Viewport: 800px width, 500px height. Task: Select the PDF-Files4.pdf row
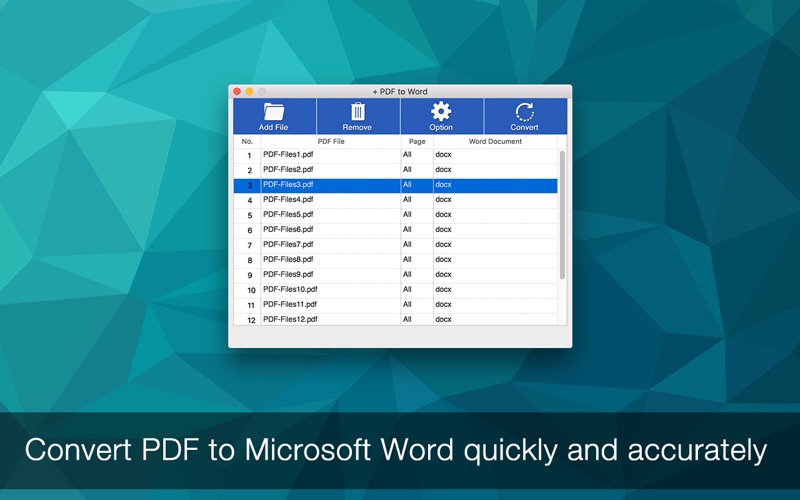click(395, 200)
